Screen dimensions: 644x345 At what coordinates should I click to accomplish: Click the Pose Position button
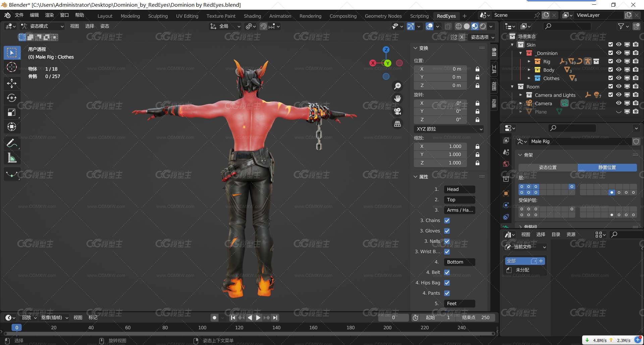coord(548,167)
